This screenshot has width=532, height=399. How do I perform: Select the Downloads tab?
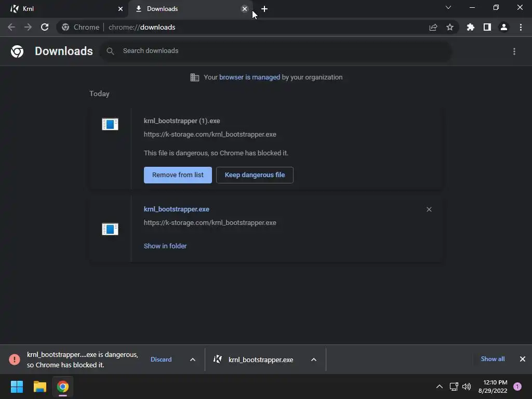(190, 9)
